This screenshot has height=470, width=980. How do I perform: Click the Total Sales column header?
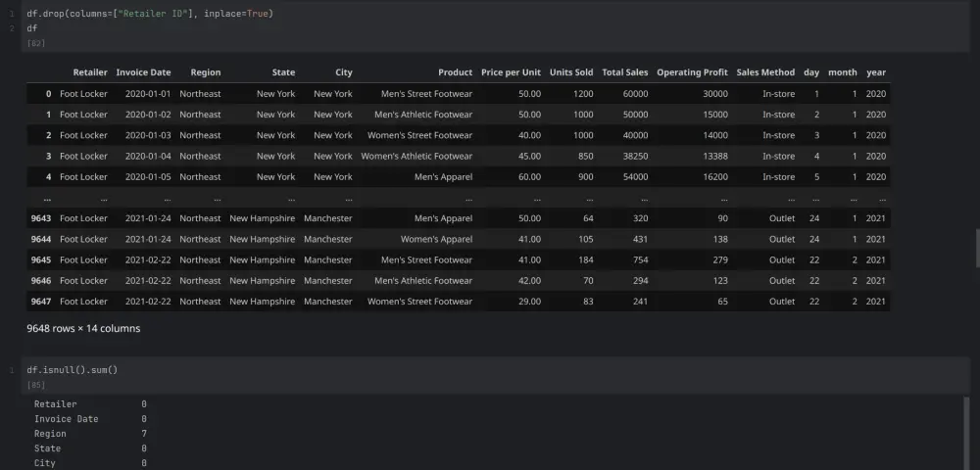(625, 72)
